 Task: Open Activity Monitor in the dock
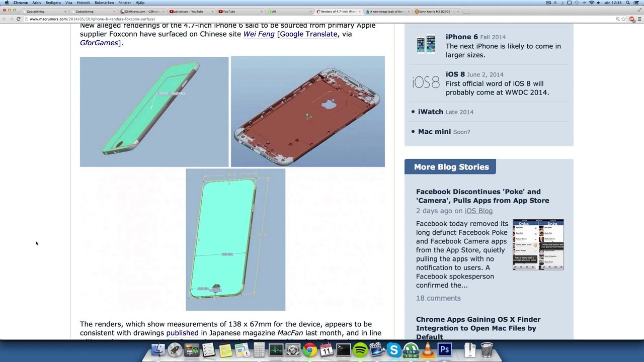(276, 349)
